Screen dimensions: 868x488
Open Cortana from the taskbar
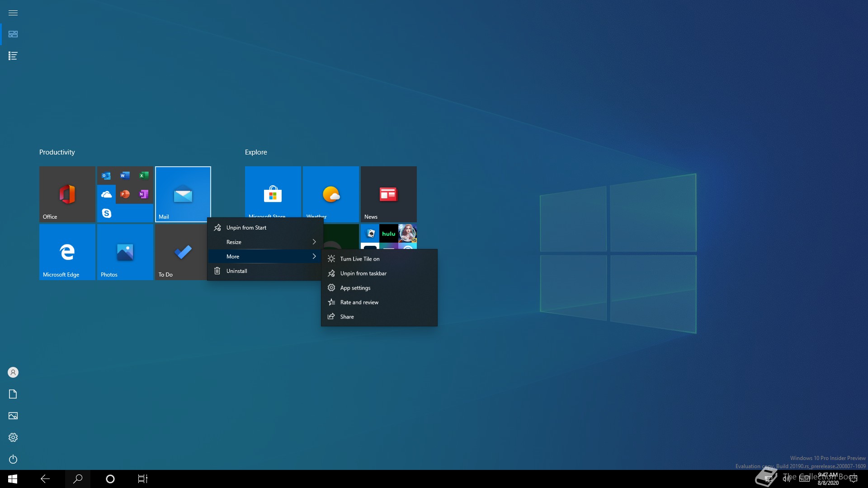(x=110, y=479)
